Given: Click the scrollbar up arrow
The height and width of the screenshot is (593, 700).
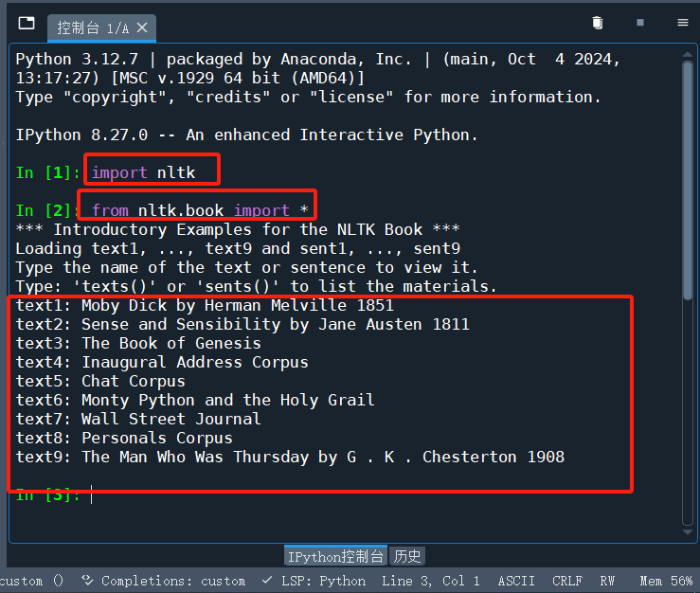Looking at the screenshot, I should click(x=688, y=55).
